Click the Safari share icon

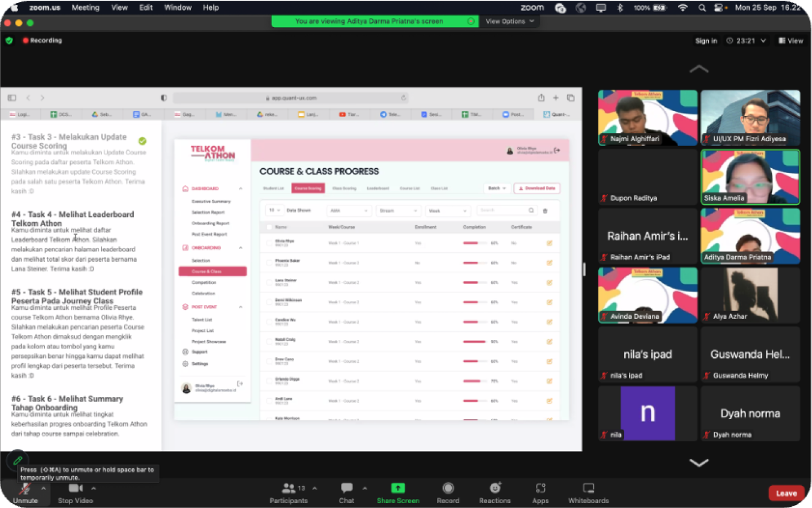coord(541,98)
